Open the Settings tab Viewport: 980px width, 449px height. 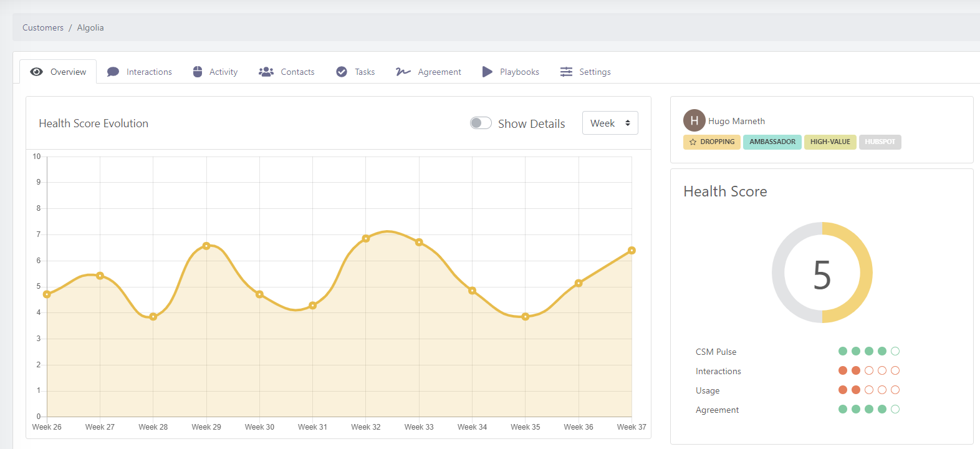585,72
